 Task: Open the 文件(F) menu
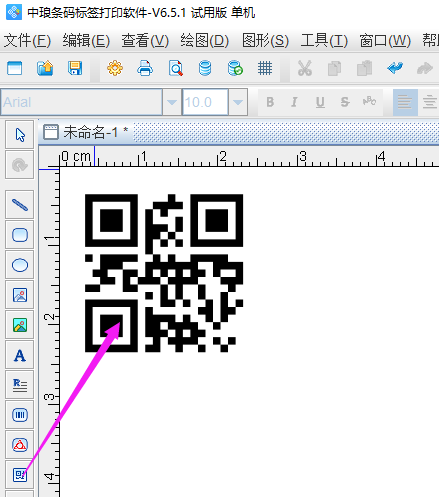tap(27, 41)
